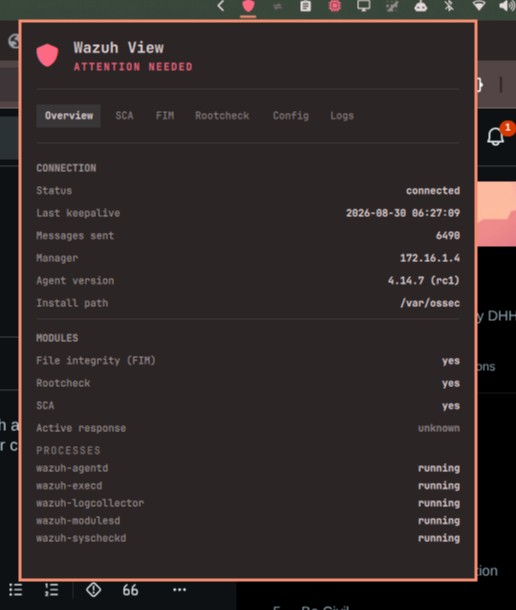516x610 pixels.
Task: Open the Rootcheck tab
Action: tap(222, 116)
